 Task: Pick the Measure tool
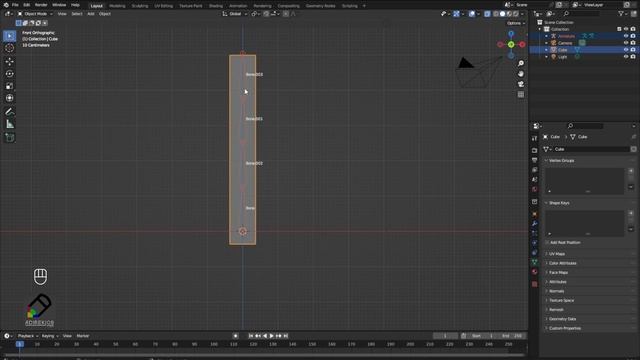coord(9,124)
